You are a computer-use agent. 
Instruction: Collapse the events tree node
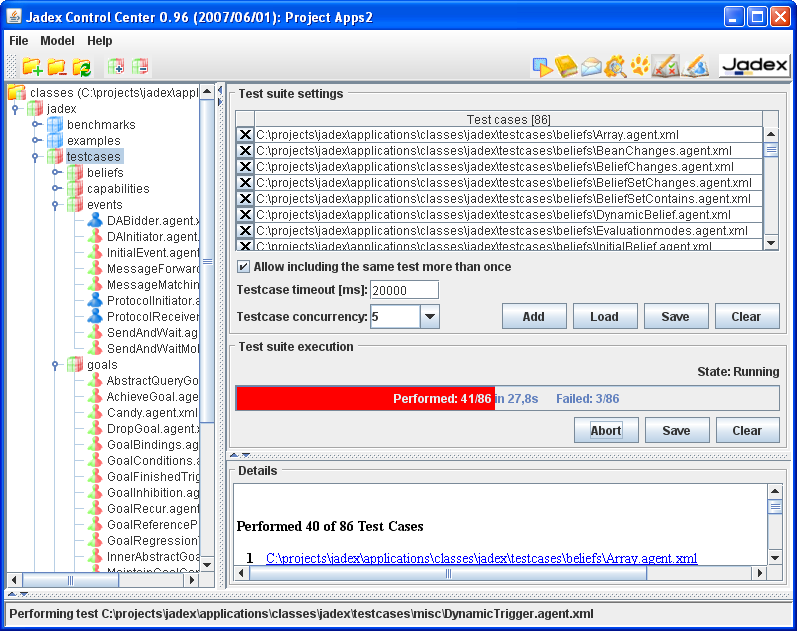tap(55, 205)
